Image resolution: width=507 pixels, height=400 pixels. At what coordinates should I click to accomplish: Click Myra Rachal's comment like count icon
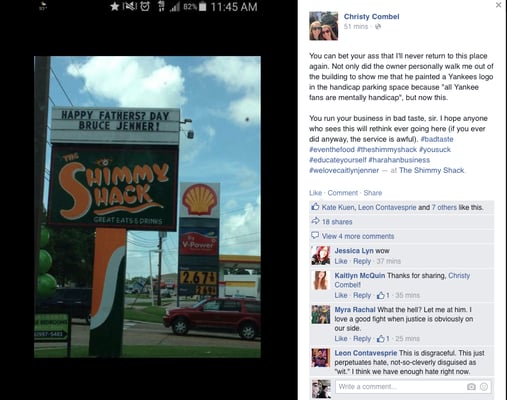[x=381, y=339]
